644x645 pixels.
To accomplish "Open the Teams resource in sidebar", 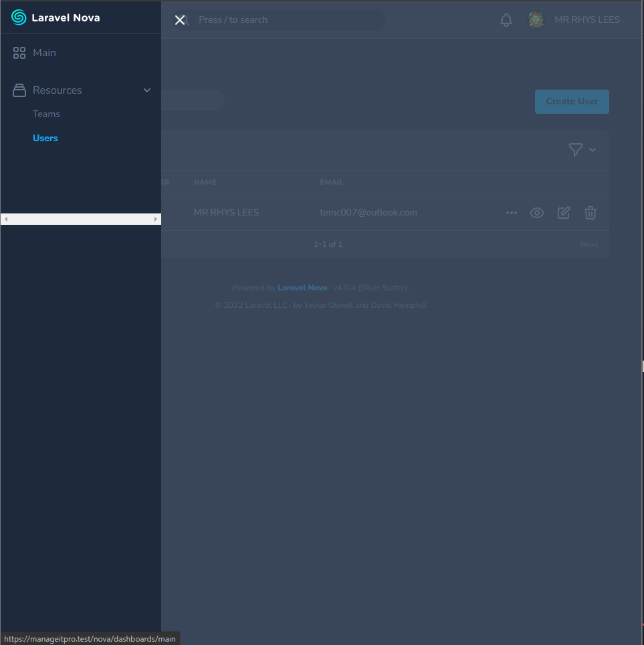I will coord(46,114).
